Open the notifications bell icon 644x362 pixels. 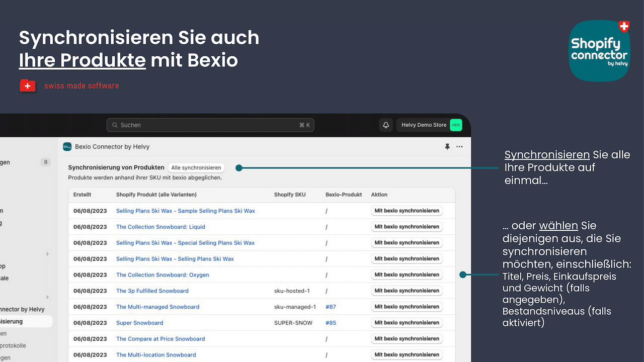386,125
